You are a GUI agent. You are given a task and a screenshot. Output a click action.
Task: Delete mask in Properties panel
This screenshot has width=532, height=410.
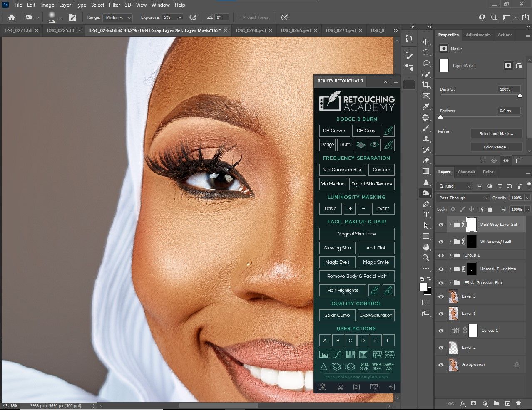(x=518, y=161)
